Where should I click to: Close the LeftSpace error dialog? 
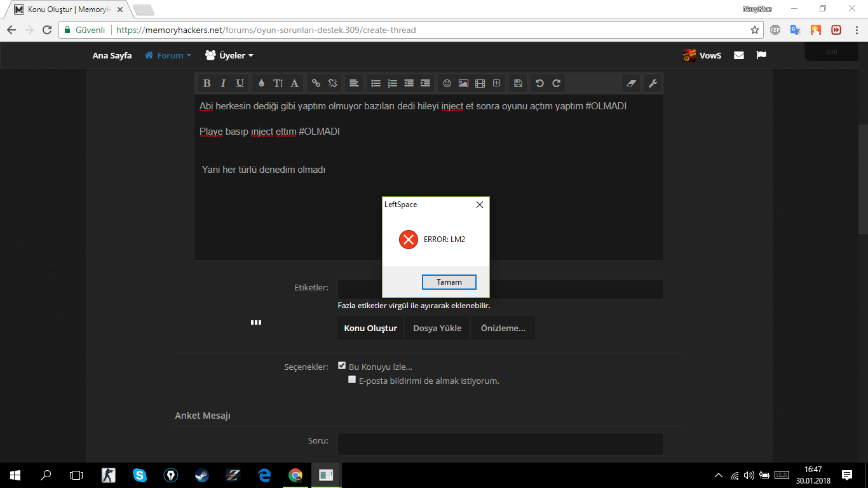click(x=480, y=205)
